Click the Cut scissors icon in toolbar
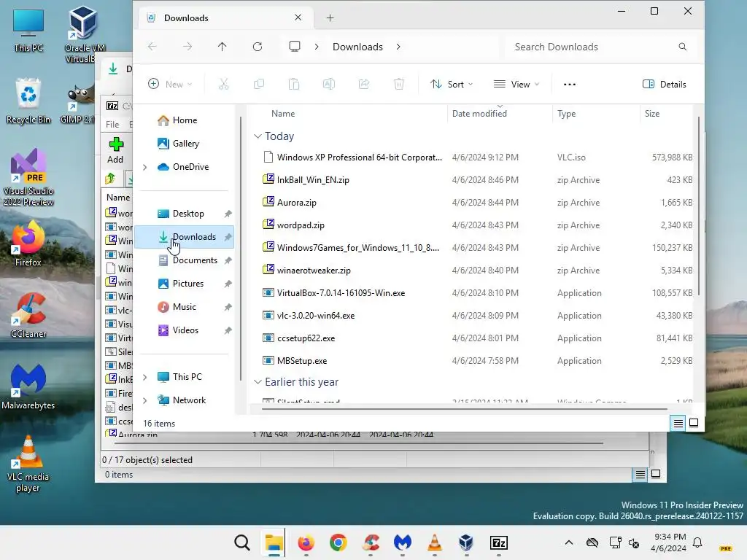The height and width of the screenshot is (560, 747). 223,85
